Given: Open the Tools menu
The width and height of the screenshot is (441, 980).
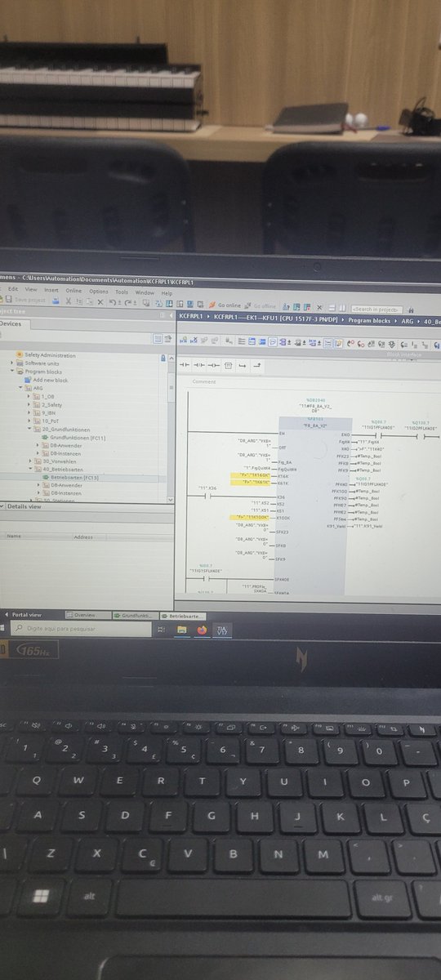Looking at the screenshot, I should click(122, 292).
